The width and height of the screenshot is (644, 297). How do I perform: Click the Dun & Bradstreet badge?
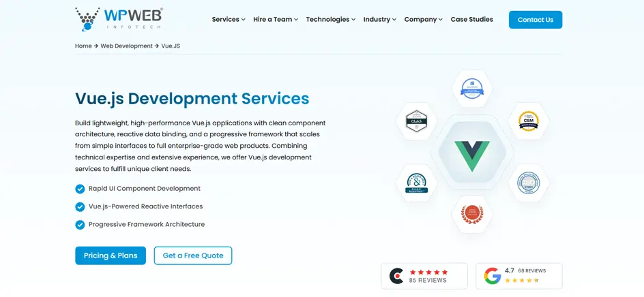[416, 183]
